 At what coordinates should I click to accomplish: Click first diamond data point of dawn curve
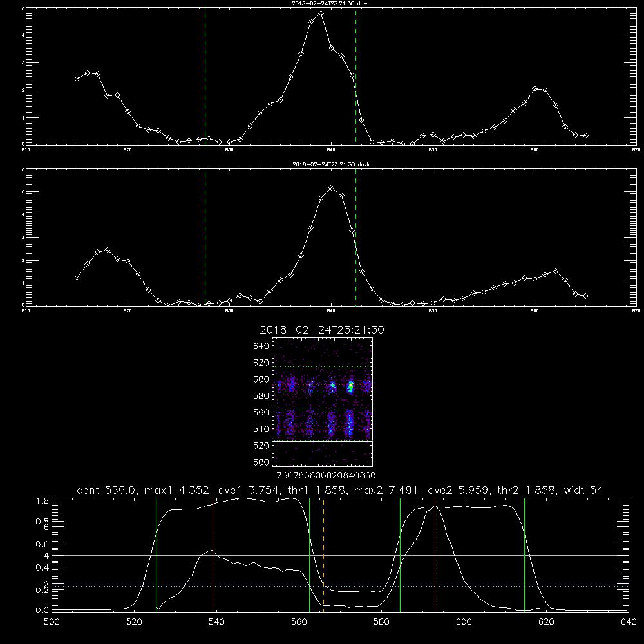[x=77, y=79]
